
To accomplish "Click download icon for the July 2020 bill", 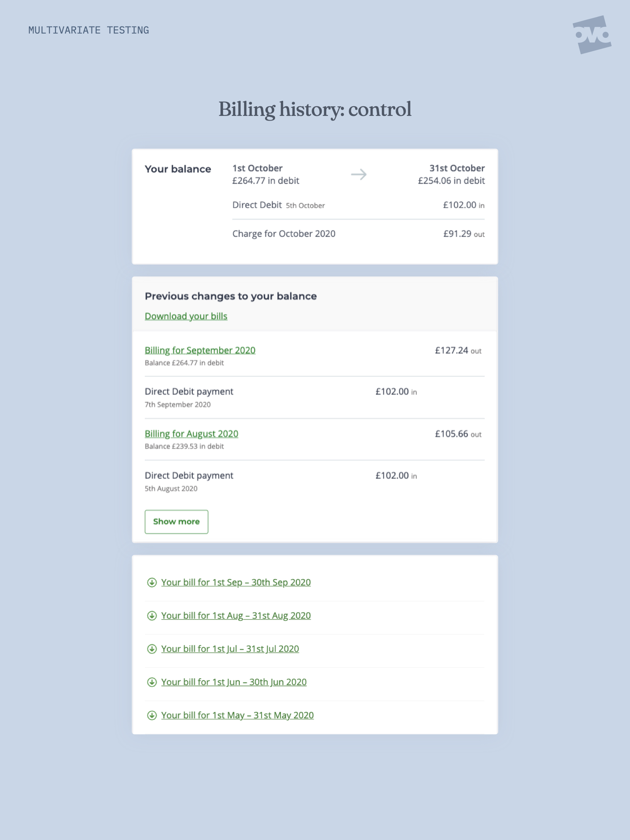I will coord(152,649).
